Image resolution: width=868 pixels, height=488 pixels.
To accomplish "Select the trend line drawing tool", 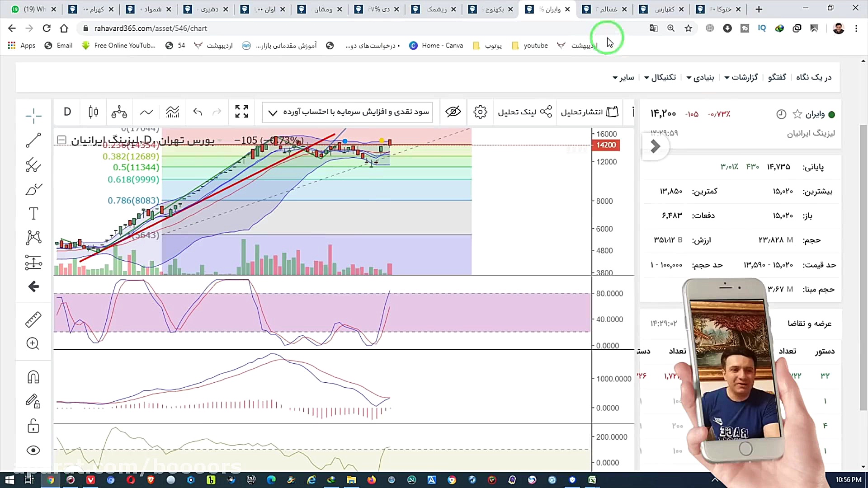I will click(x=33, y=140).
